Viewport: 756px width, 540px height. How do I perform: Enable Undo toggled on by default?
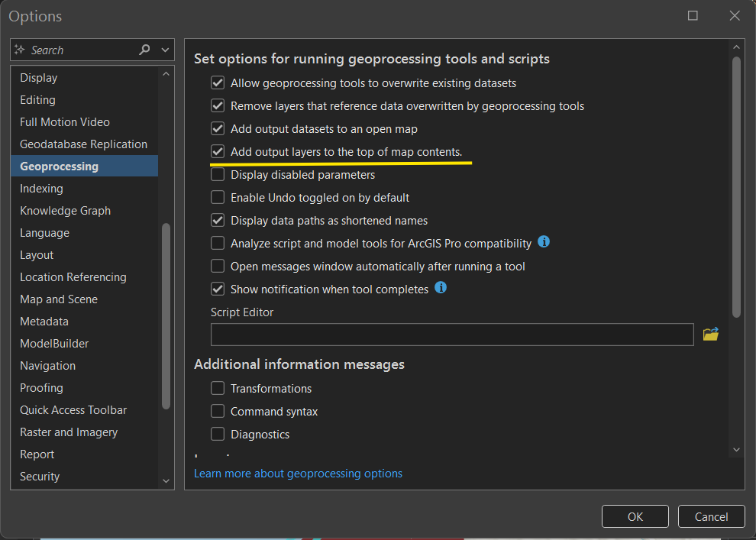(x=218, y=197)
